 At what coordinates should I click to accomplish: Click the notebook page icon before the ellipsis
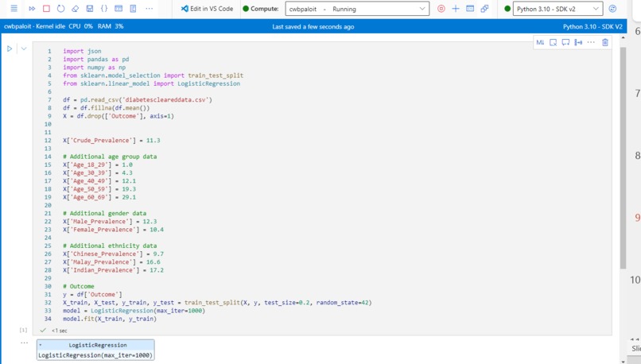(x=133, y=8)
